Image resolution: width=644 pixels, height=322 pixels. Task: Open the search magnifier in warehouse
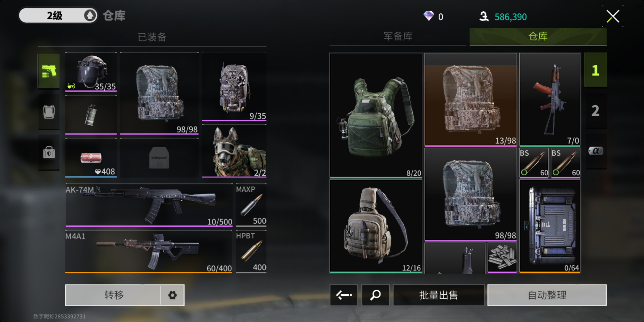(x=375, y=295)
